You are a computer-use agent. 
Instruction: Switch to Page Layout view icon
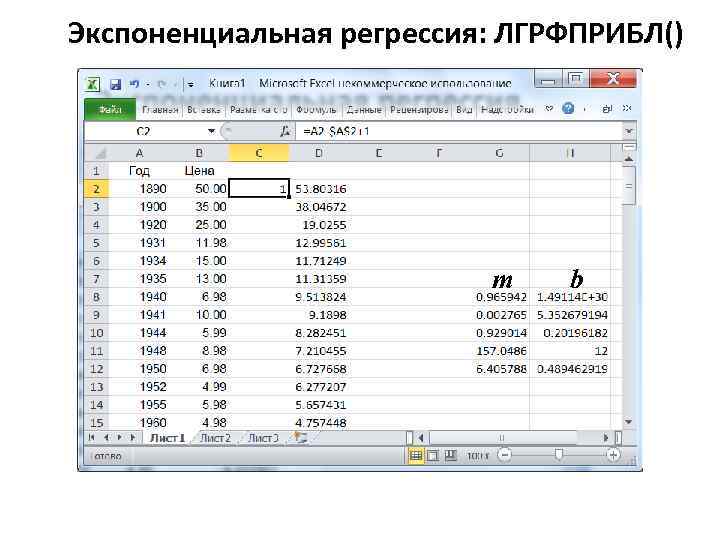click(433, 456)
